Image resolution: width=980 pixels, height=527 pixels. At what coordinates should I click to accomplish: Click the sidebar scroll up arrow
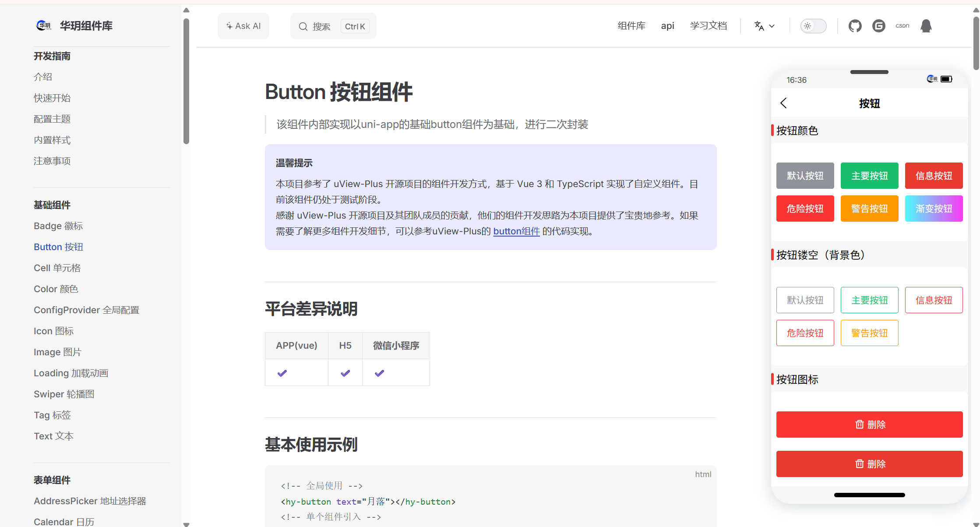186,10
